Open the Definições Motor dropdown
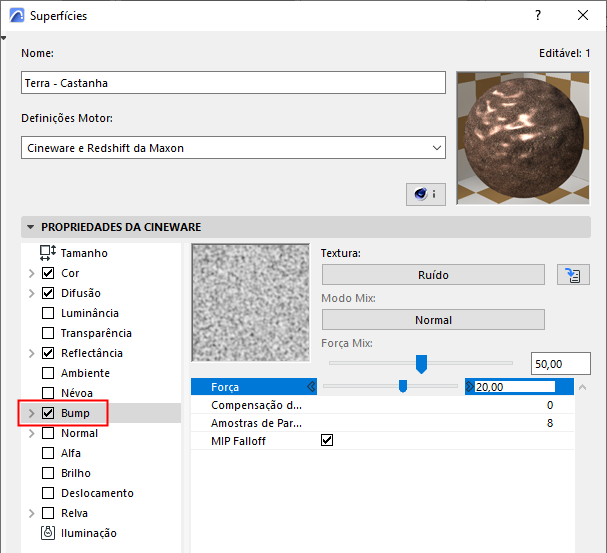The height and width of the screenshot is (553, 607). tap(233, 147)
